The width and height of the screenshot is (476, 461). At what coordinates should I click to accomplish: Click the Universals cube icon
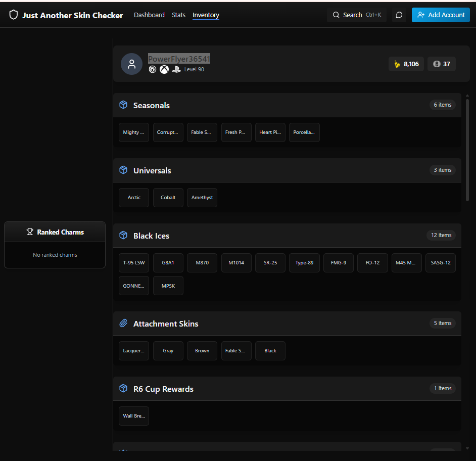coord(123,170)
